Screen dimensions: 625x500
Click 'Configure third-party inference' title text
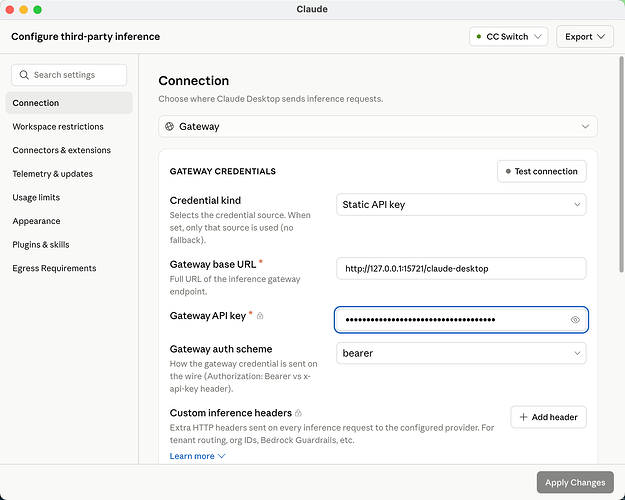pos(85,37)
